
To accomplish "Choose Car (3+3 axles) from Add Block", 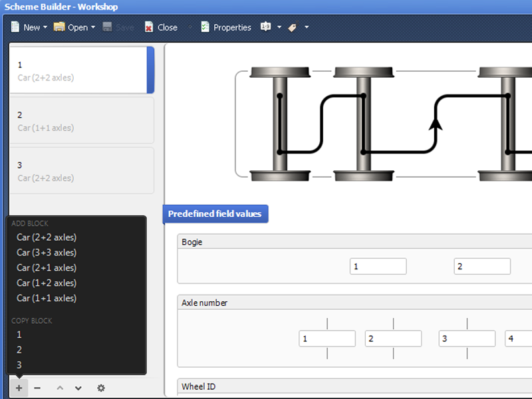I will (47, 253).
